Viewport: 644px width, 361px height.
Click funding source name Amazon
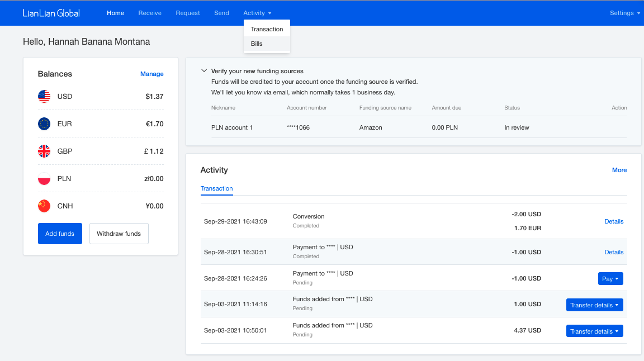[x=371, y=128]
